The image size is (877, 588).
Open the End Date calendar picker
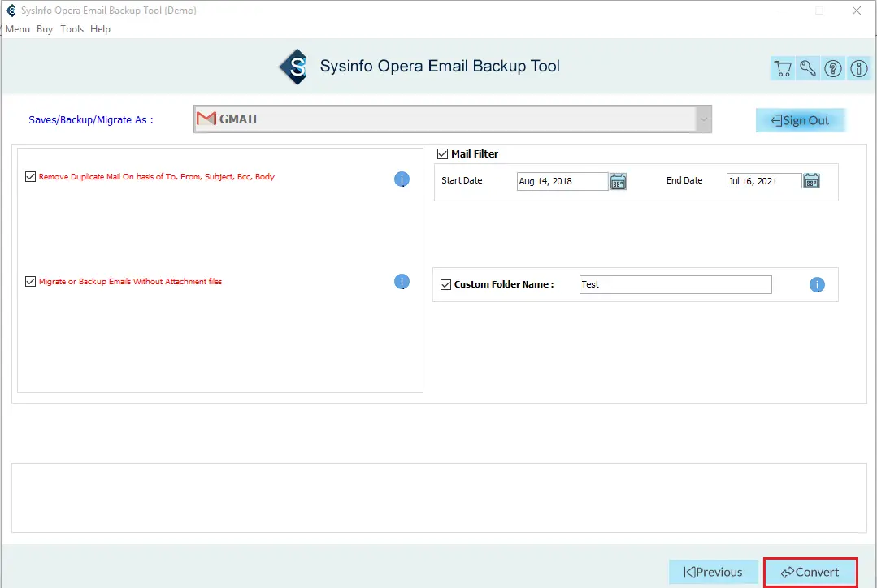[811, 181]
